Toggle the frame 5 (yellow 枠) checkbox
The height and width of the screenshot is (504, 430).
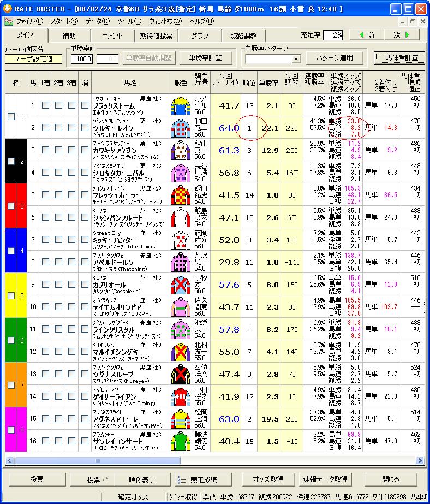click(11, 295)
